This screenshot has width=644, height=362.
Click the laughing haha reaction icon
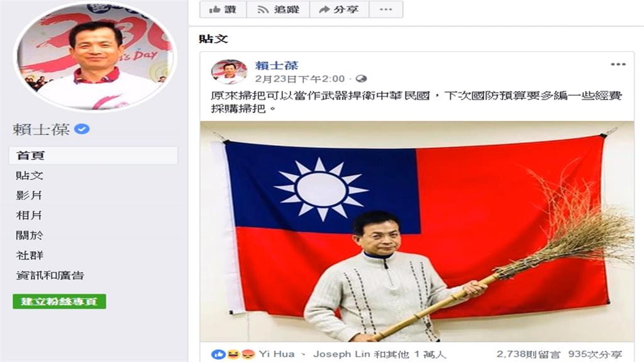(x=233, y=354)
